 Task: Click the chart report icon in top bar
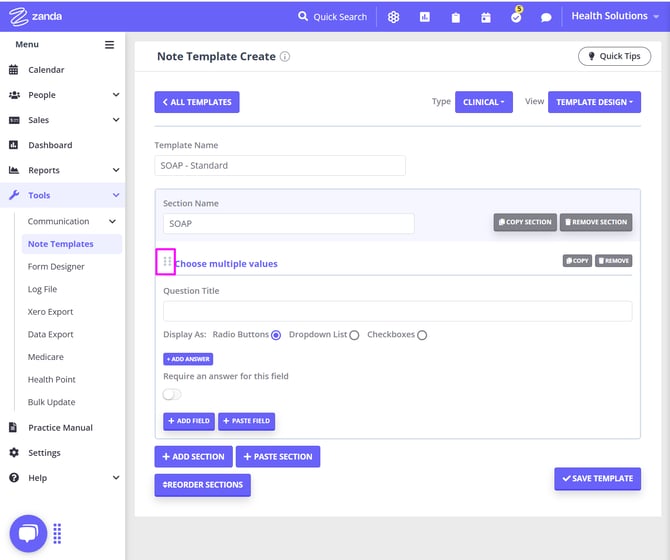click(x=425, y=17)
